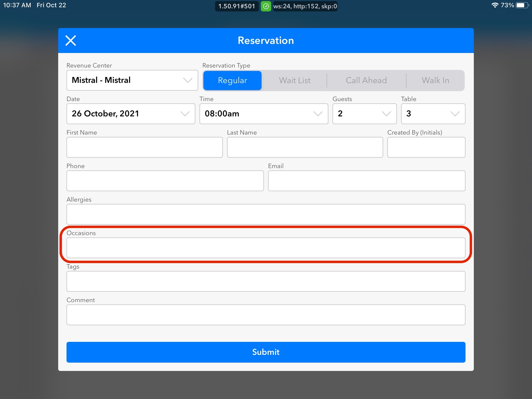Set reservation type to Walk In

[x=435, y=81]
